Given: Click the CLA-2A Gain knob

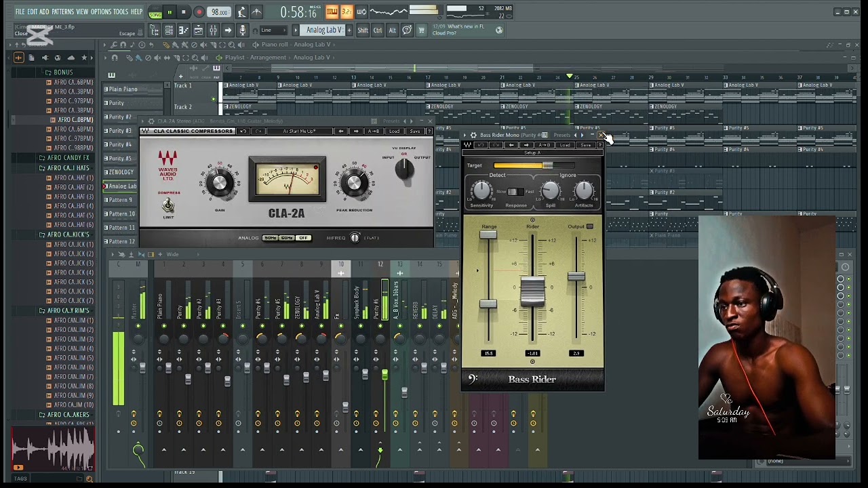Looking at the screenshot, I should coord(220,182).
